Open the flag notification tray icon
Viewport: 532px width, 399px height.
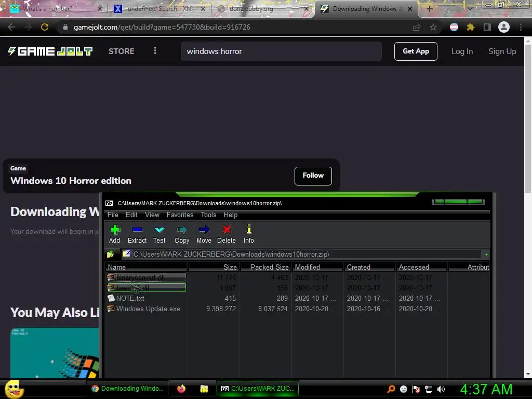pos(416,389)
